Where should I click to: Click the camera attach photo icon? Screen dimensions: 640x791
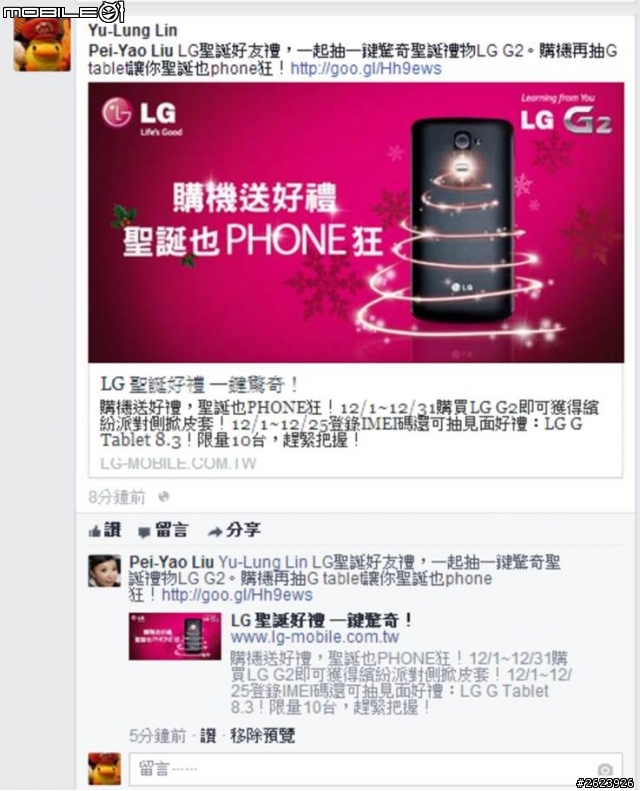click(x=605, y=770)
